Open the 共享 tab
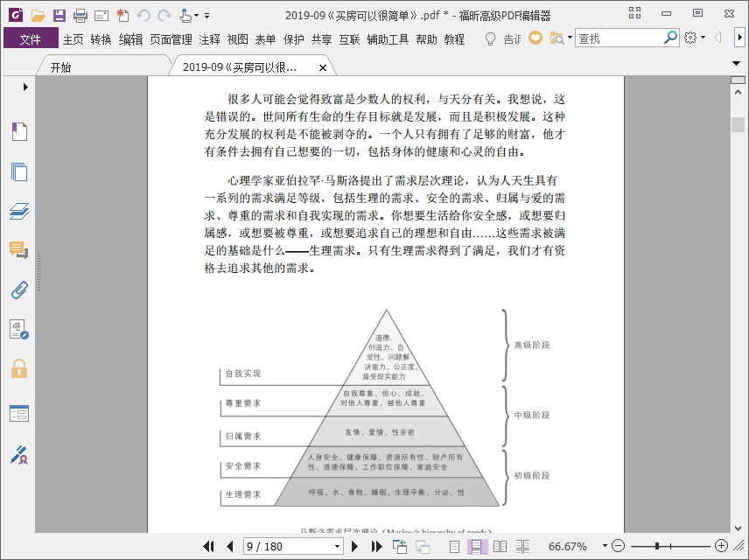749x560 pixels. click(321, 39)
